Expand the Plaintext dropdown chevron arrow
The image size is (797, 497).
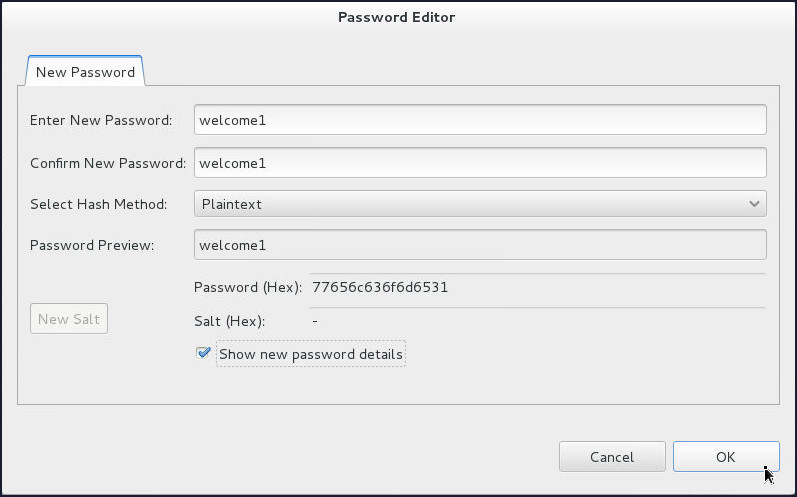[754, 204]
